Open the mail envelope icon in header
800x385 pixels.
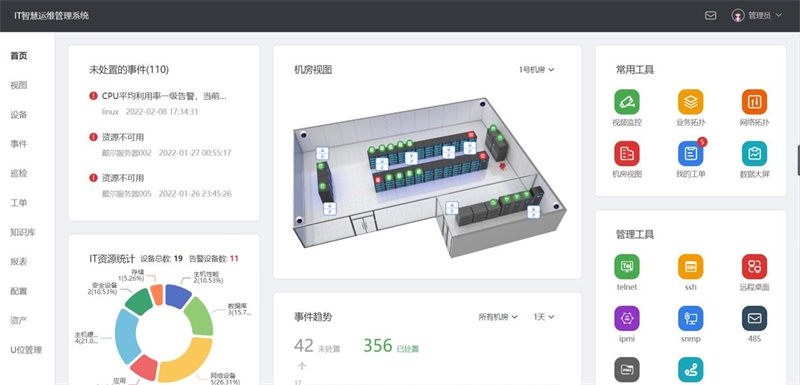pos(710,16)
